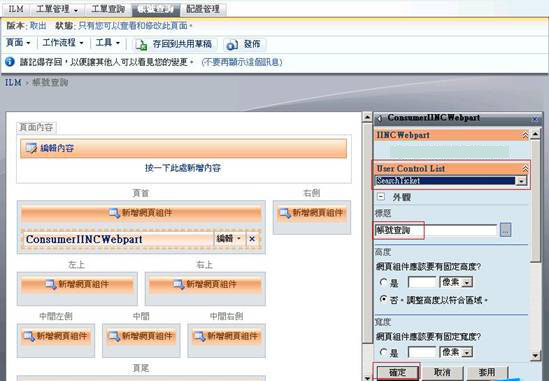The image size is (549, 381).
Task: Click the ellipsis builder button beside title
Action: pyautogui.click(x=505, y=230)
